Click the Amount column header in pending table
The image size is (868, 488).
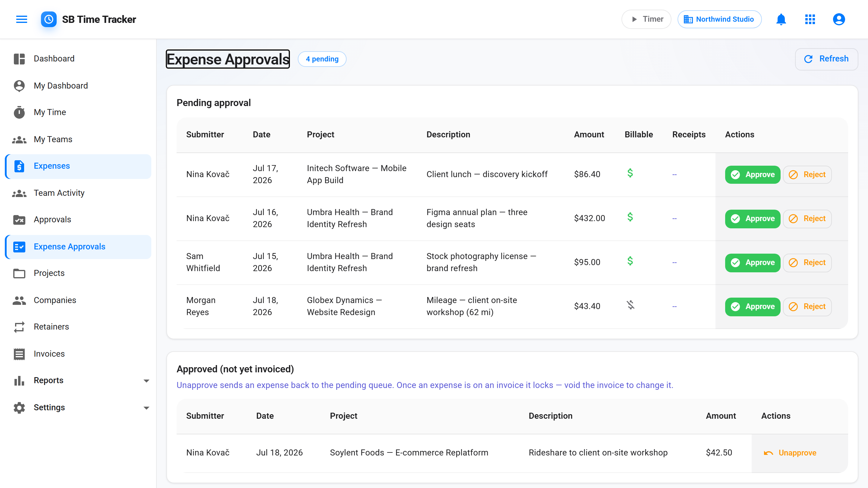click(x=589, y=134)
